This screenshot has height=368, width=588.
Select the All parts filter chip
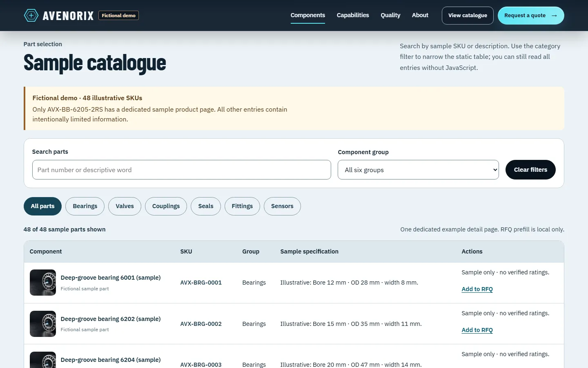42,206
